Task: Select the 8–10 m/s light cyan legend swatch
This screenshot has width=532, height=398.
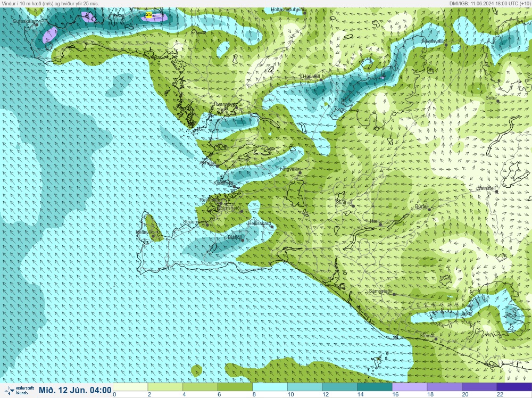Action: tap(270, 387)
